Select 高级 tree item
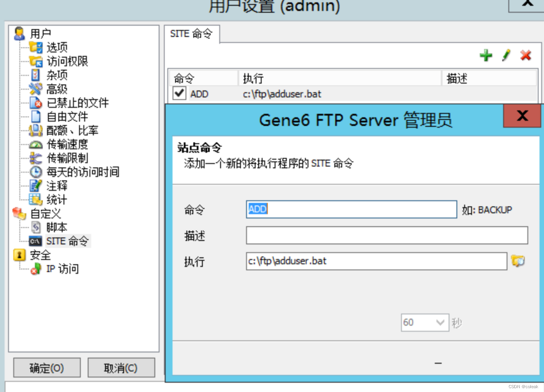Image resolution: width=544 pixels, height=392 pixels. click(57, 89)
